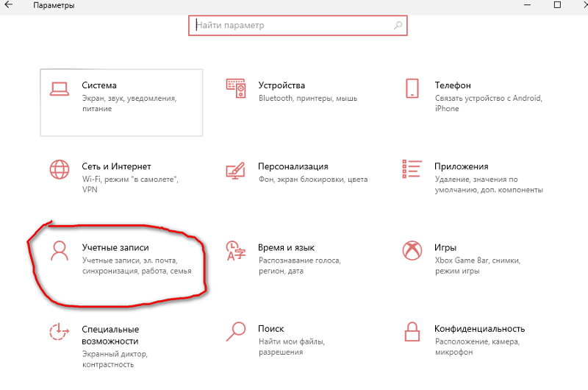Viewport: 588px width, 390px height.
Task: Click the text Экранный диктор, контрастность
Action: click(115, 359)
